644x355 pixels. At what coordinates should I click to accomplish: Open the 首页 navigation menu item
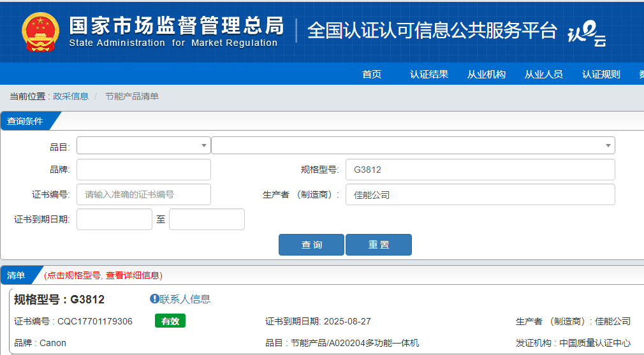click(372, 75)
